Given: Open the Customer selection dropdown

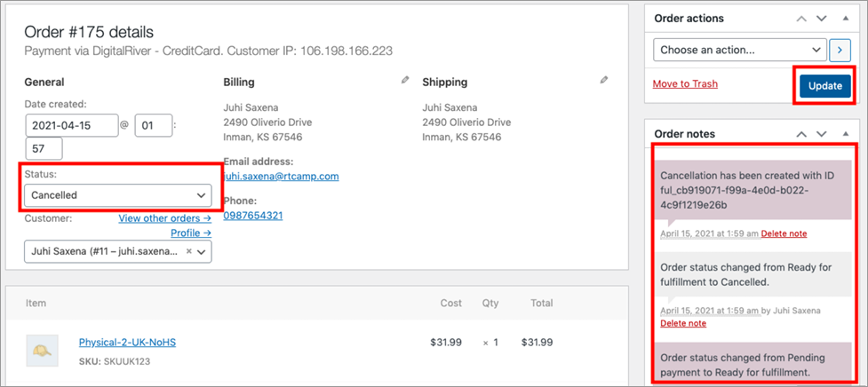Looking at the screenshot, I should [x=118, y=251].
